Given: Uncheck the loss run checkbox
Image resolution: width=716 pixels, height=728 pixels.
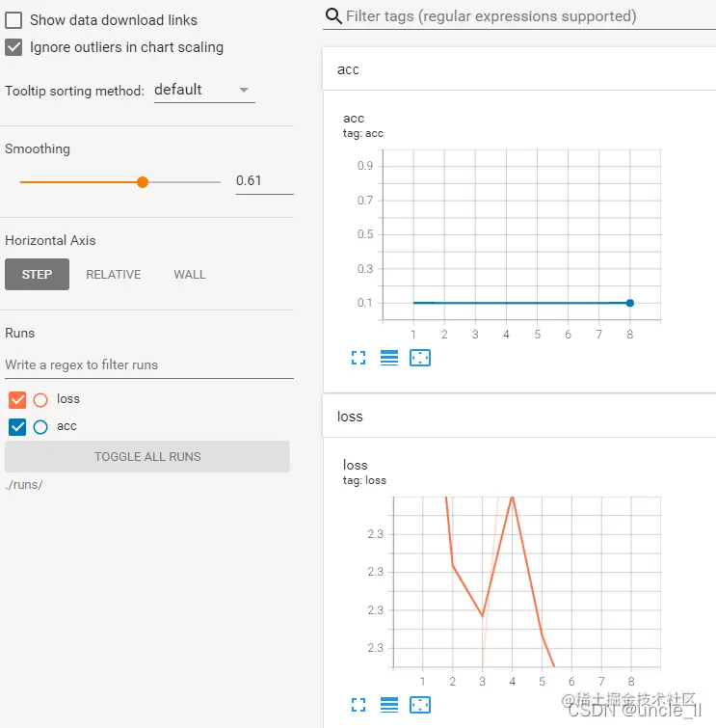Looking at the screenshot, I should [x=17, y=400].
